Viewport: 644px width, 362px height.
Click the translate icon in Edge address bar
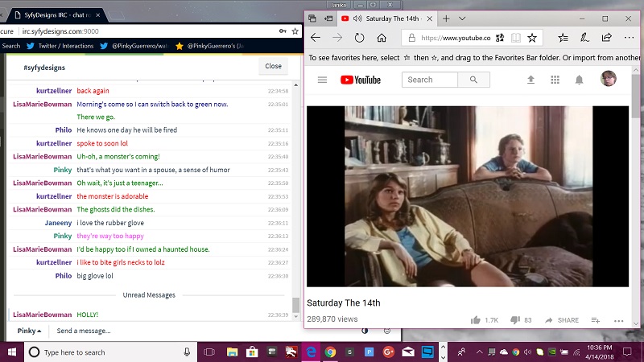(500, 38)
